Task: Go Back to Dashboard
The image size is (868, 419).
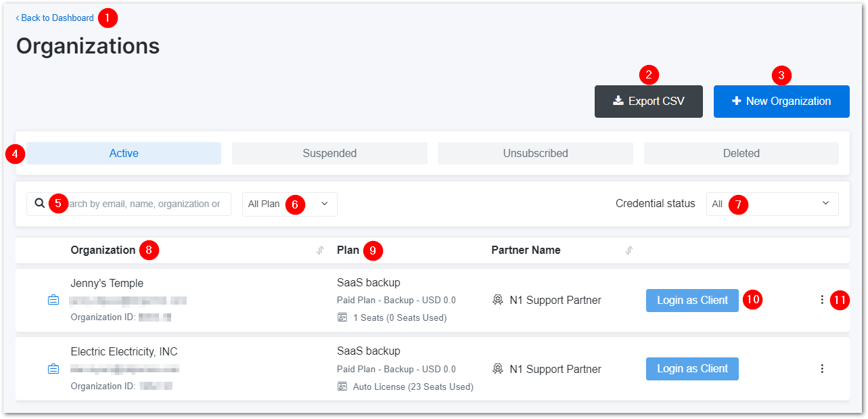Action: tap(55, 18)
